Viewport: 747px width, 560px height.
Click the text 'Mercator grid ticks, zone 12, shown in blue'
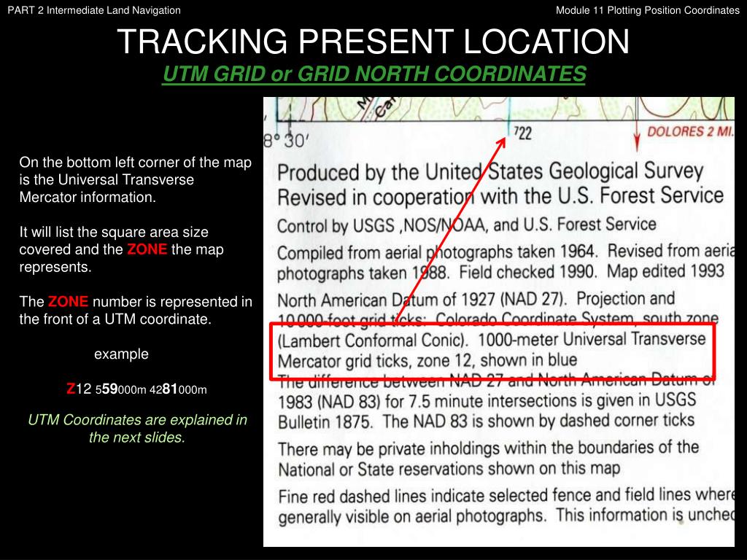tap(427, 360)
